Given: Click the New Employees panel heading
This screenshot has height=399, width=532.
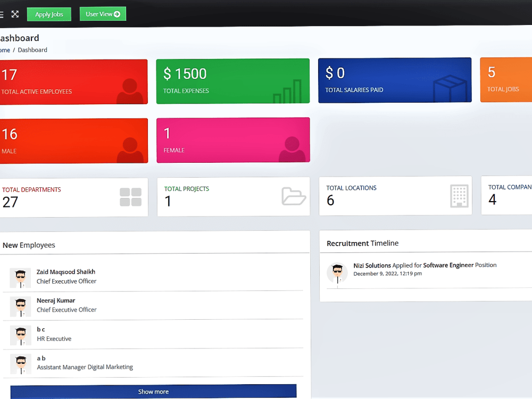Looking at the screenshot, I should (x=29, y=245).
